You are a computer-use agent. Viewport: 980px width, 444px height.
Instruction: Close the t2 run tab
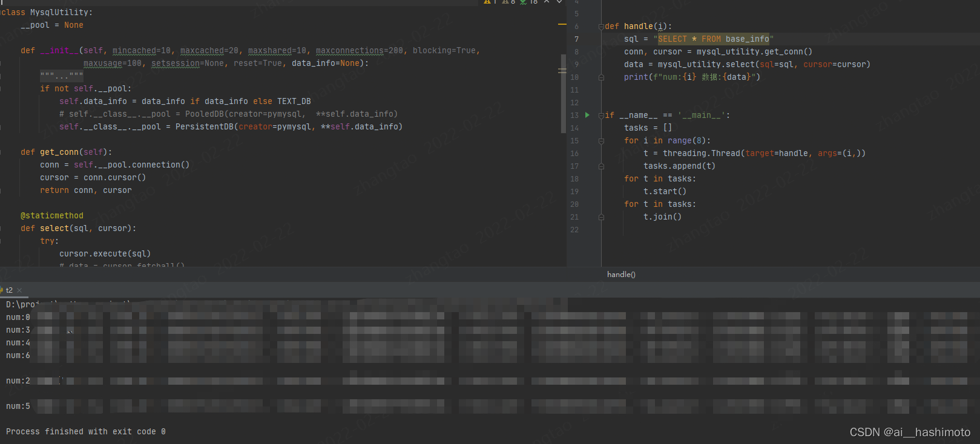19,290
